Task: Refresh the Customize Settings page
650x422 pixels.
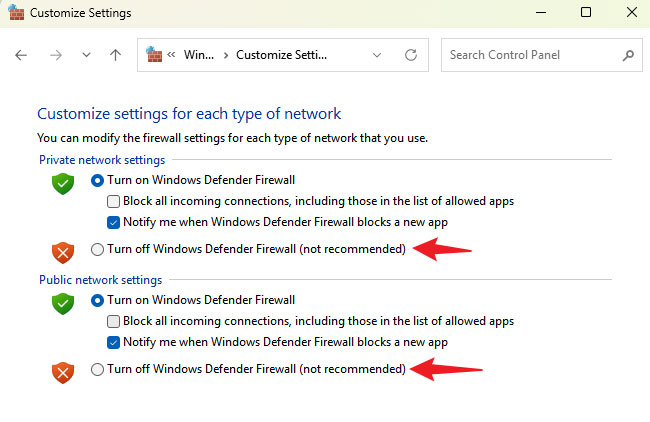Action: click(411, 55)
